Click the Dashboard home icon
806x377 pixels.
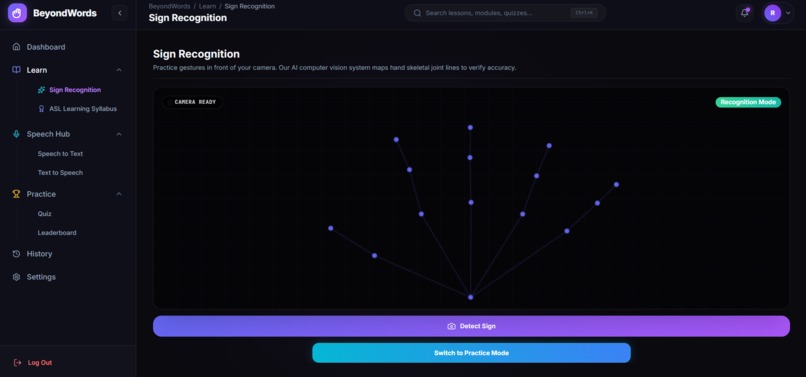point(16,47)
